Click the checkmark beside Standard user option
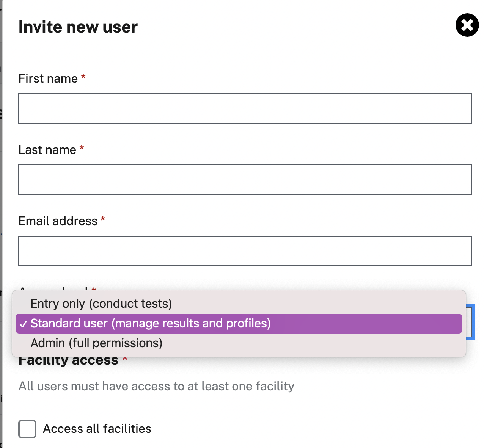The width and height of the screenshot is (484, 448). point(23,324)
